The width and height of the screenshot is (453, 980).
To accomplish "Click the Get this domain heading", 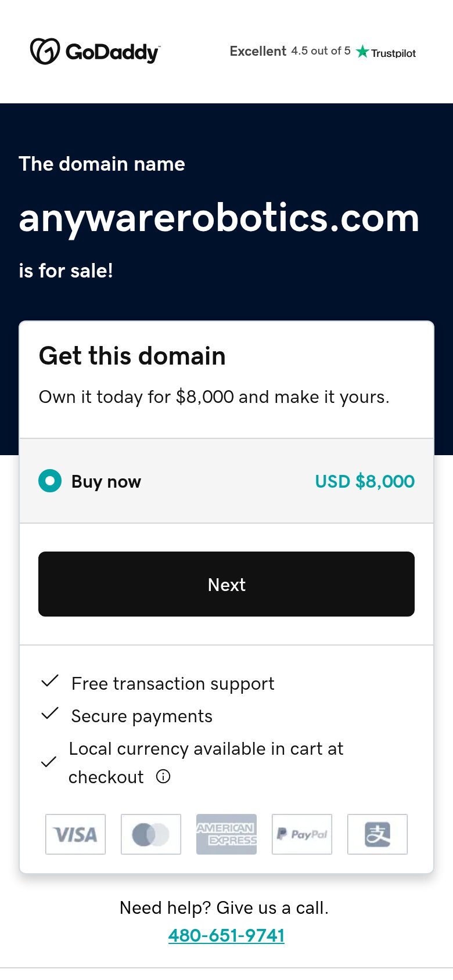I will coord(132,356).
